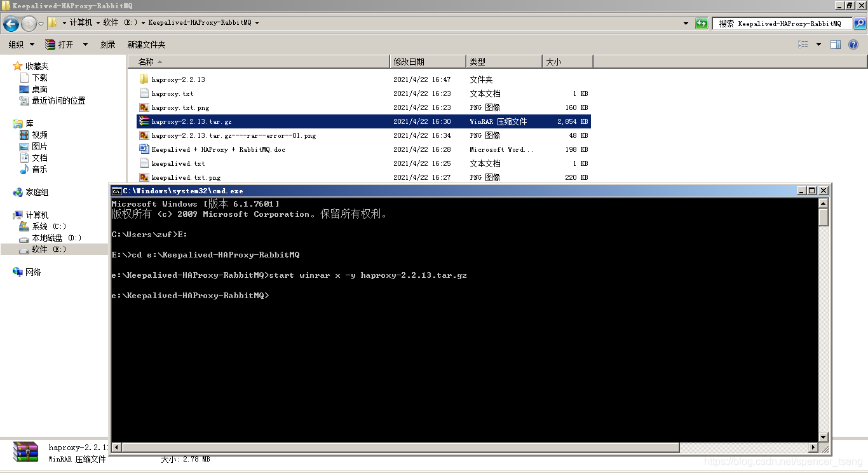Open 软件 (E:) drive in navigation pane
Image resolution: width=868 pixels, height=473 pixels.
tap(49, 249)
